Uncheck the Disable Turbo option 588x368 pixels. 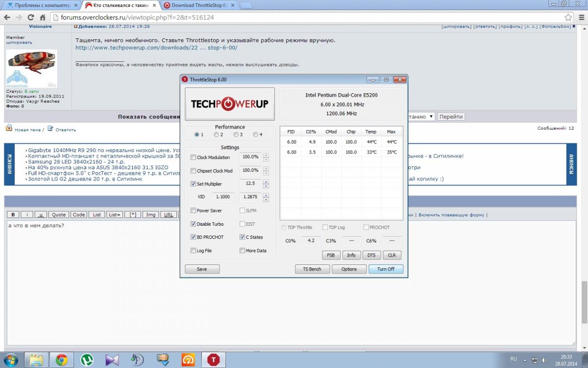click(193, 224)
